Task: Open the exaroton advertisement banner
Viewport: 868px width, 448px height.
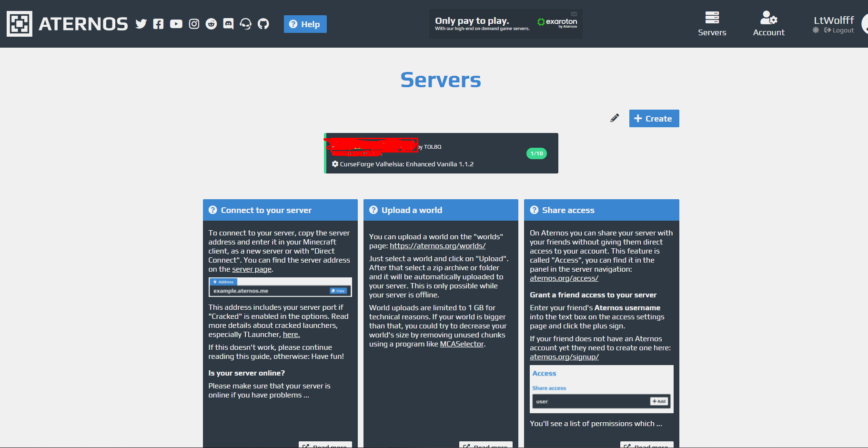Action: (x=506, y=24)
